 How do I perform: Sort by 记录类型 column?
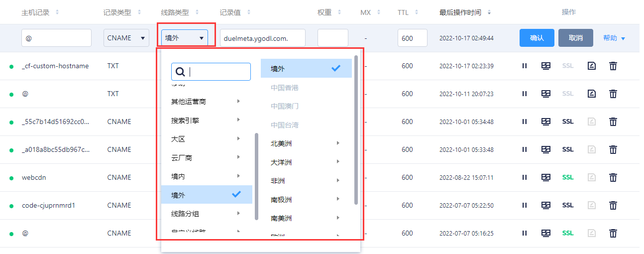pos(139,12)
